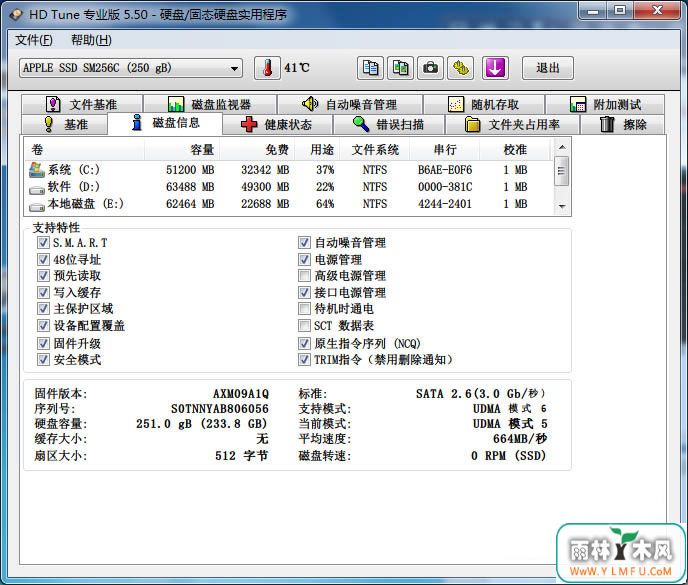Click the 卷 column header

tap(84, 150)
